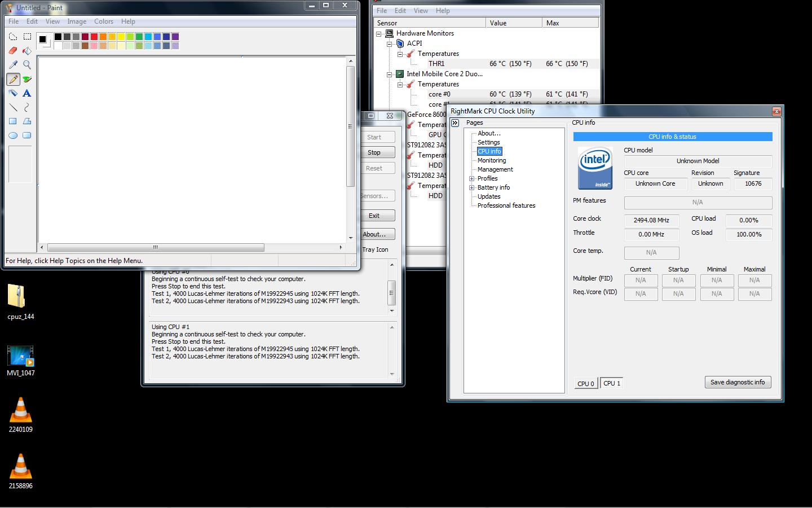Click the Intel Mobile Core 2 Duo chip icon
This screenshot has width=812, height=508.
(x=400, y=74)
